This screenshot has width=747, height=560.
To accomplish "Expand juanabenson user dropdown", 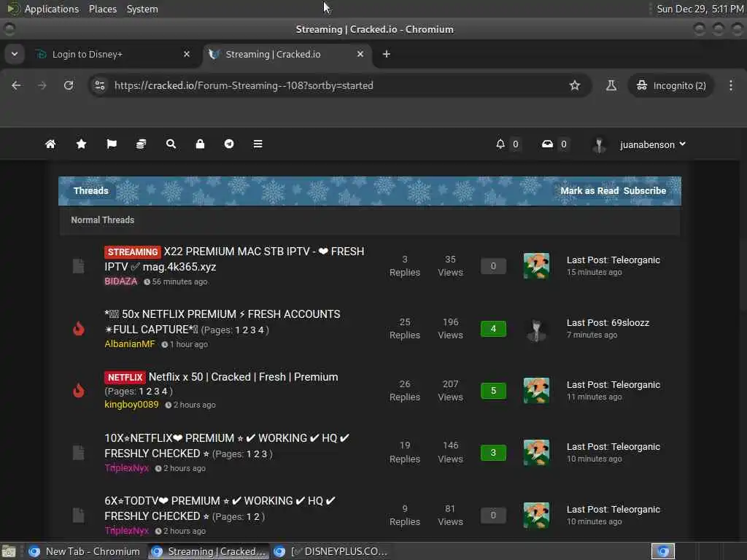I will [653, 144].
